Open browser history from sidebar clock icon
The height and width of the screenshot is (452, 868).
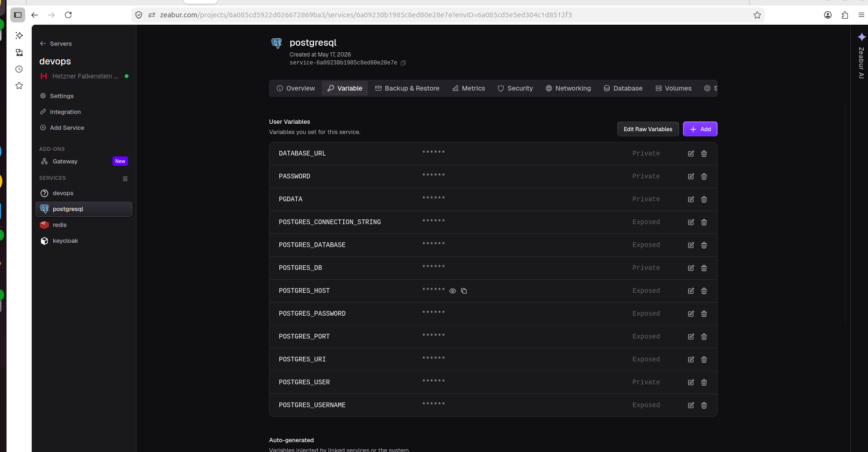pyautogui.click(x=19, y=69)
